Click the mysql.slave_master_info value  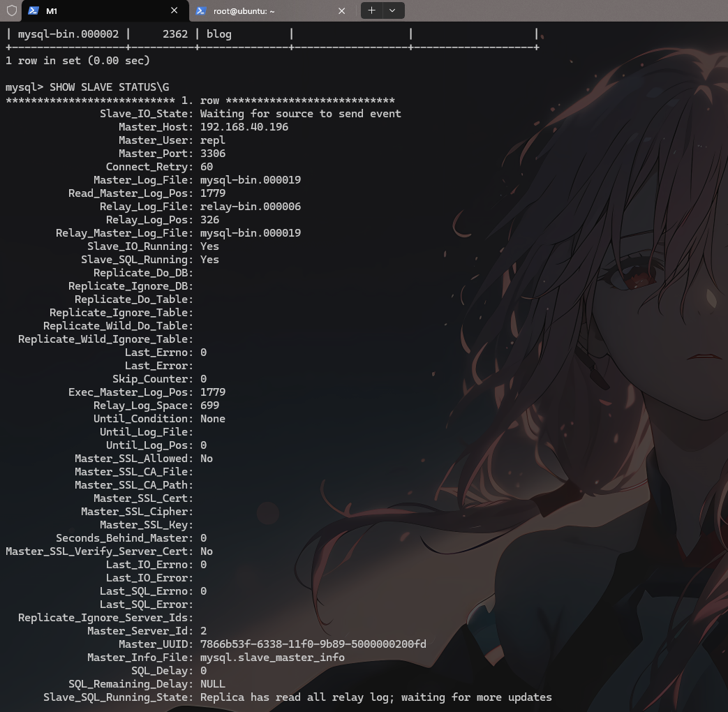[x=272, y=657]
